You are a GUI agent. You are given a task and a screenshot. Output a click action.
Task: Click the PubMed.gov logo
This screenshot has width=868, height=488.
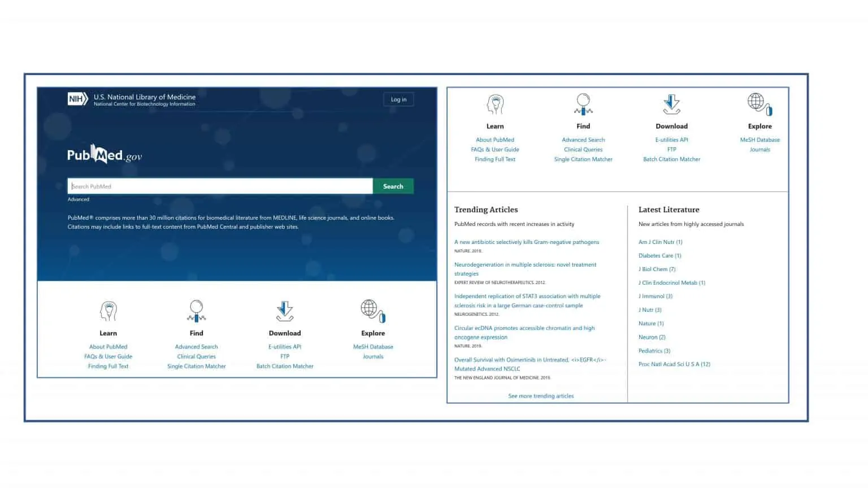tap(105, 155)
